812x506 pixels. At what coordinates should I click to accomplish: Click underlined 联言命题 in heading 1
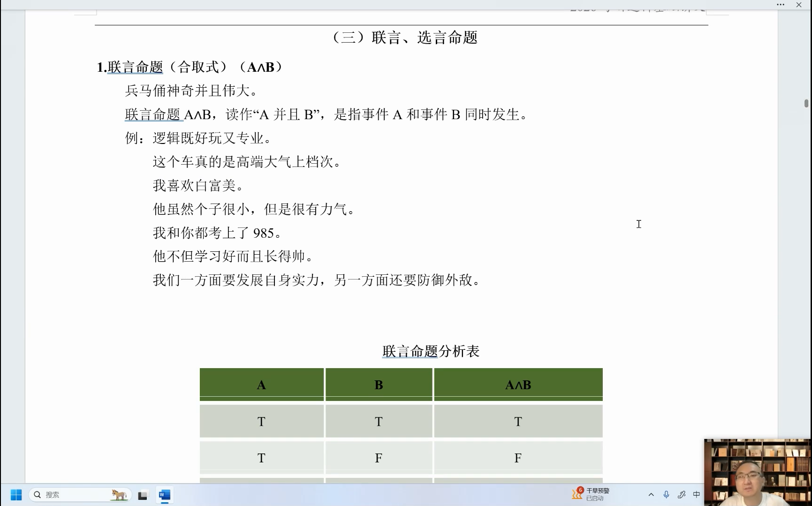click(x=135, y=68)
